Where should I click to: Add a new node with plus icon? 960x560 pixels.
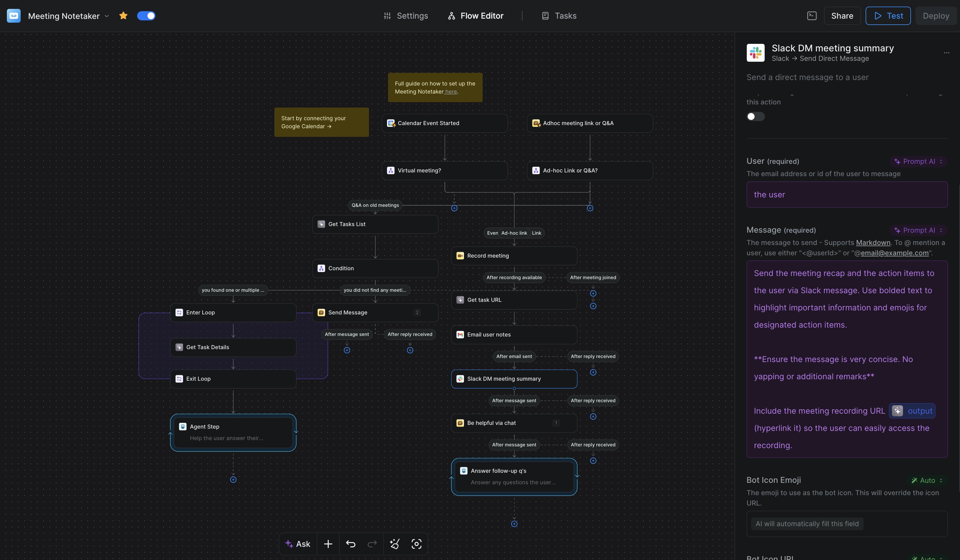point(328,544)
